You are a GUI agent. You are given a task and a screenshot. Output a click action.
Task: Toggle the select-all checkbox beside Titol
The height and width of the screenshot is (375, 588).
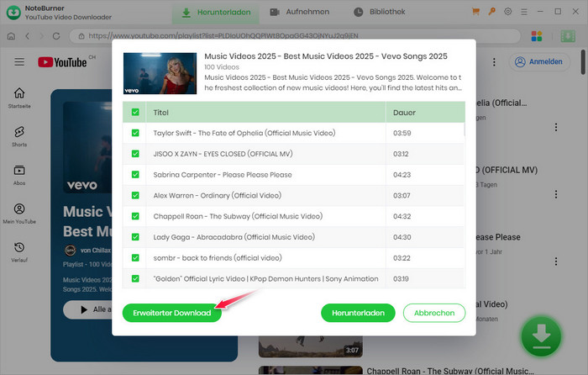pyautogui.click(x=135, y=112)
